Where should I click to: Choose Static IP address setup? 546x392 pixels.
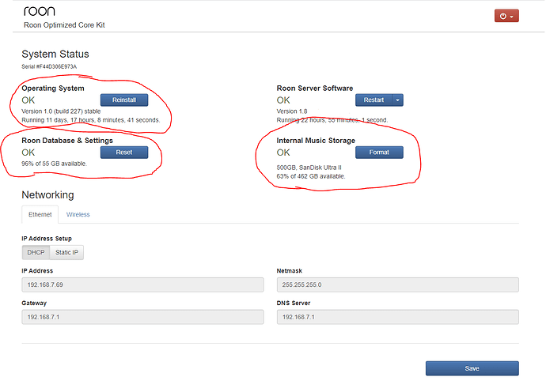[66, 253]
